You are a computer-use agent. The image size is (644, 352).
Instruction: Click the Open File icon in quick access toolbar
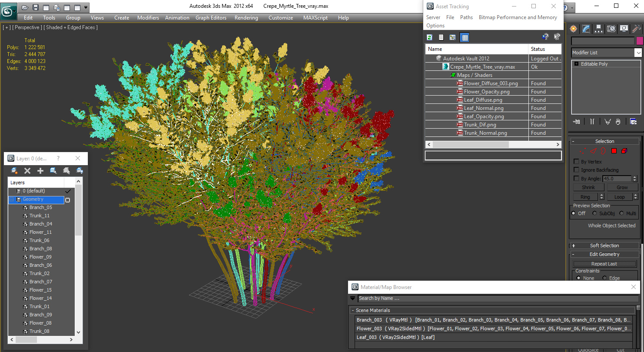25,7
